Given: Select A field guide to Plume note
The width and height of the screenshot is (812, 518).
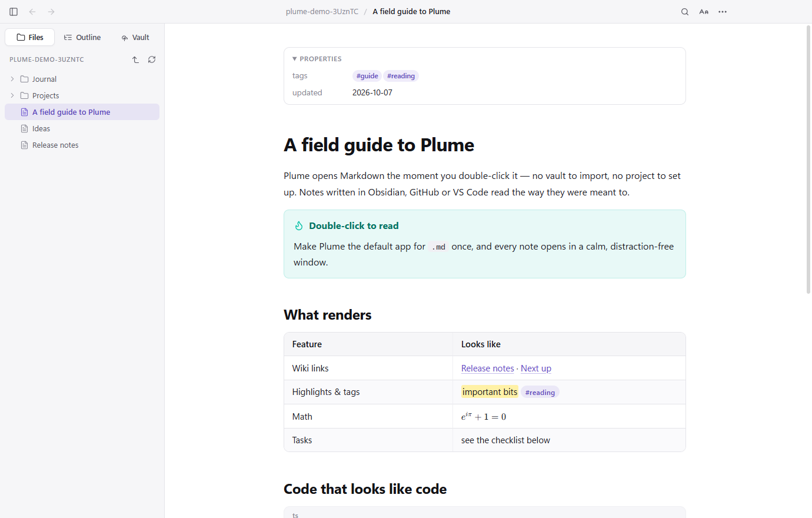Looking at the screenshot, I should coord(82,112).
